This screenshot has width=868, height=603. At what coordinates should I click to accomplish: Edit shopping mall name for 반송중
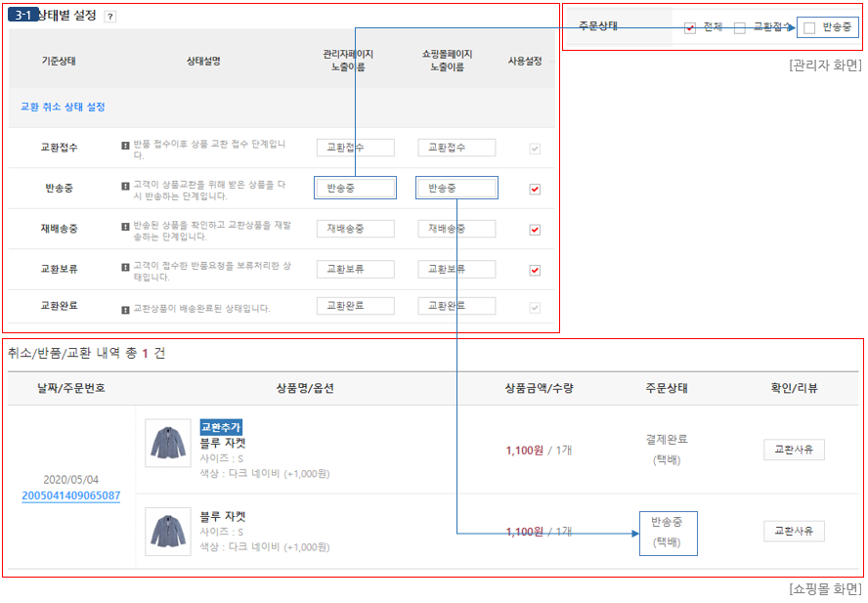[x=456, y=189]
